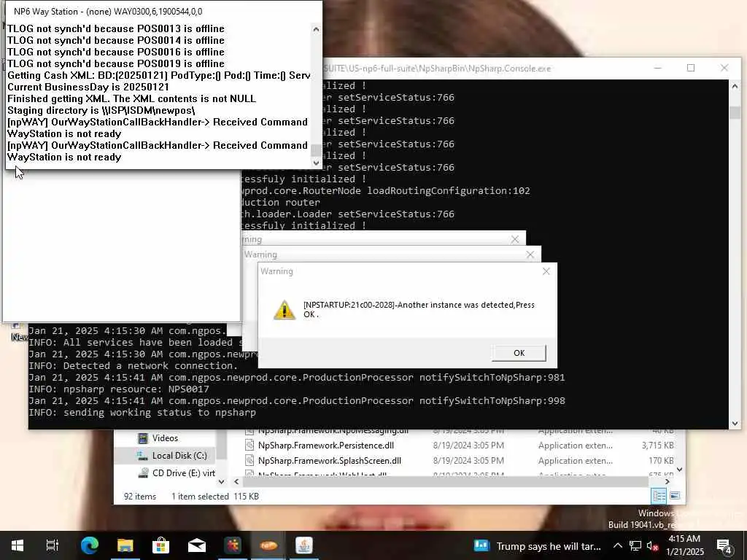Switch to the colorful figure app on taskbar
Image resolution: width=747 pixels, height=560 pixels.
(x=233, y=545)
